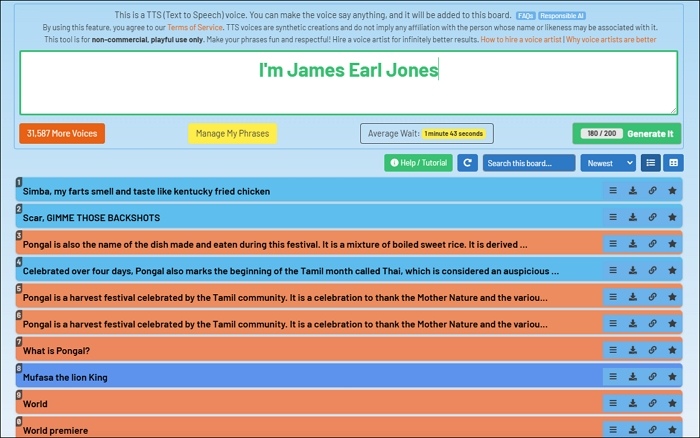The height and width of the screenshot is (438, 700).
Task: Switch to list view layout
Action: coord(650,163)
